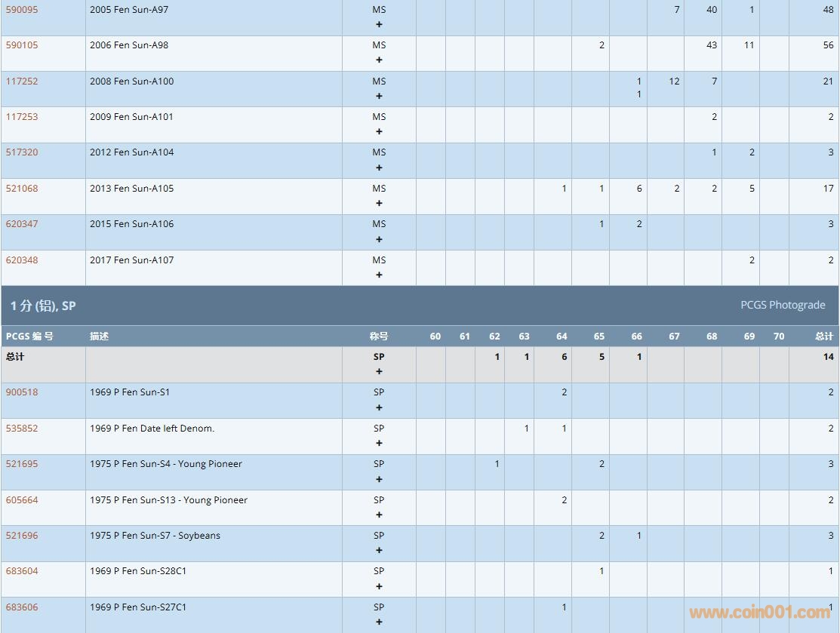Expand plus icon in SP totals row
Viewport: 840px width, 633px height.
click(379, 371)
